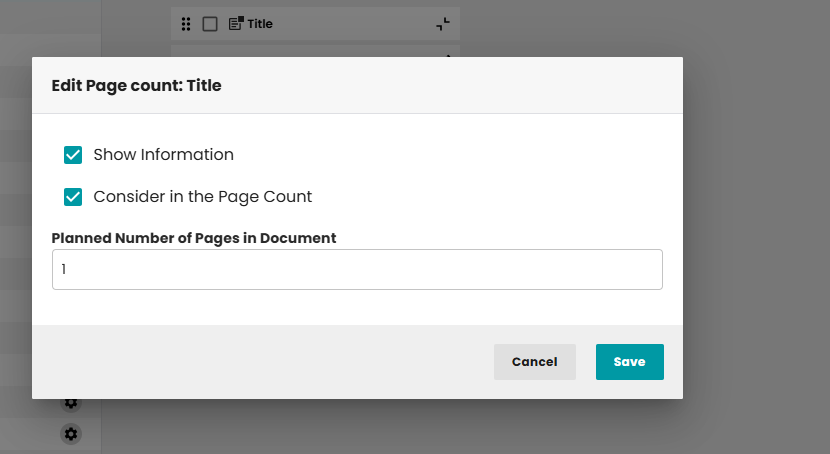Viewport: 830px width, 454px height.
Task: Open the bottom gear settings icon
Action: 70,434
